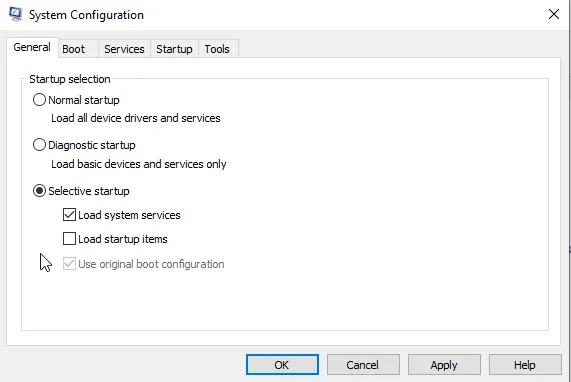Open Help for System Configuration

pos(525,365)
